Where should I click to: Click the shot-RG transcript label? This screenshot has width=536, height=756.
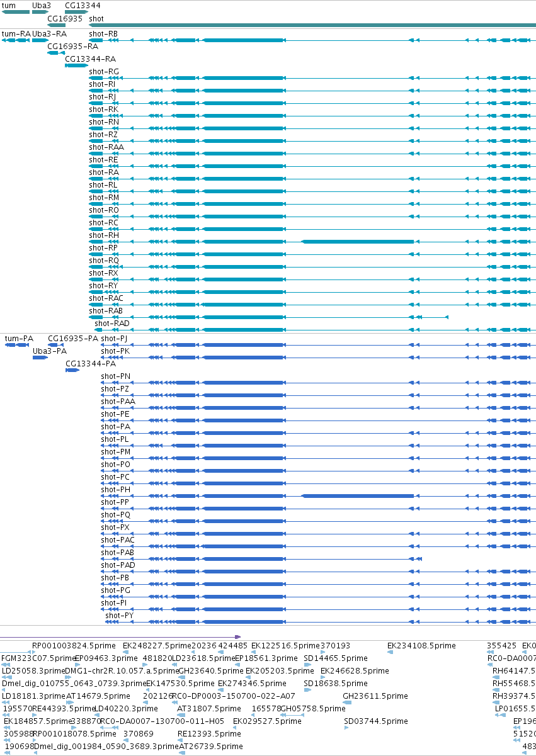click(x=103, y=72)
